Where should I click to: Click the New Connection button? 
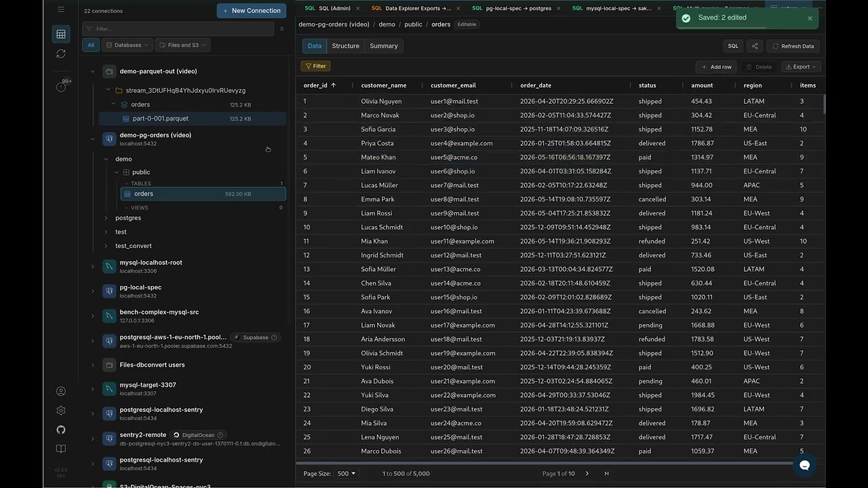coord(252,10)
